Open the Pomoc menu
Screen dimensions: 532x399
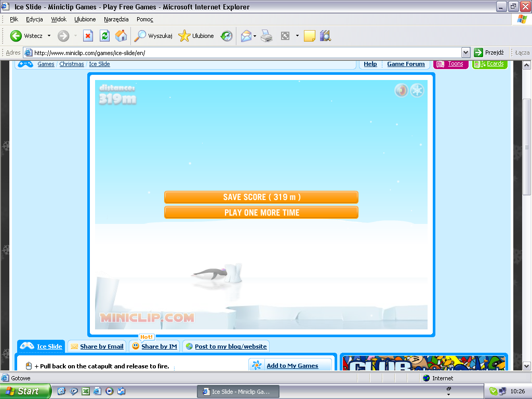145,19
